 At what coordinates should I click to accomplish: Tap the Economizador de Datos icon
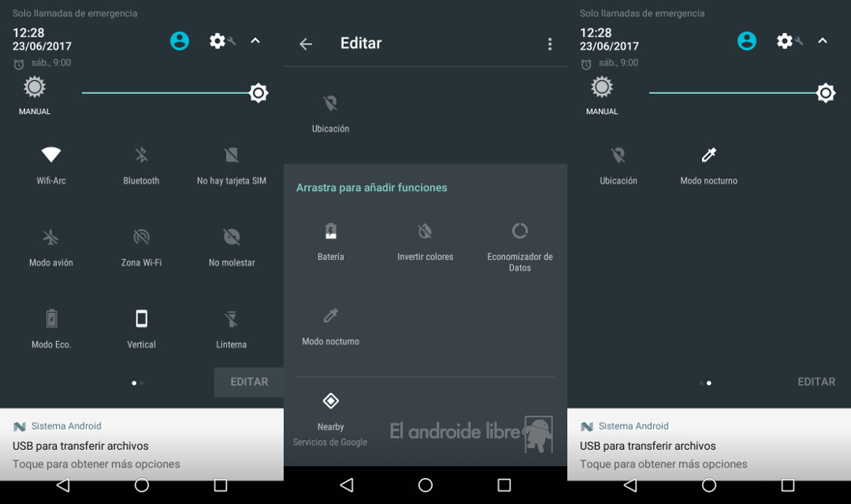[520, 231]
